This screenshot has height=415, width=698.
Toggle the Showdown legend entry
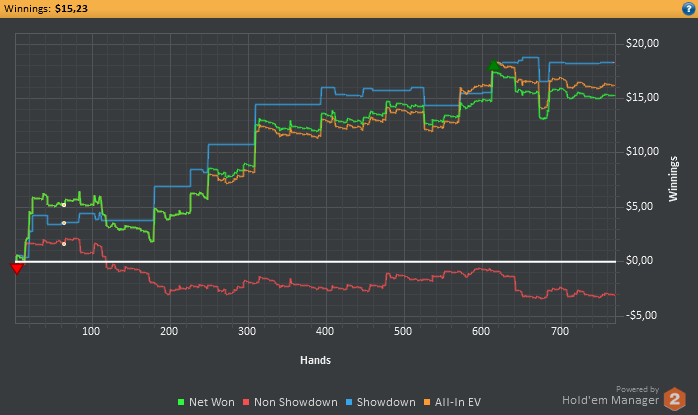(x=381, y=402)
